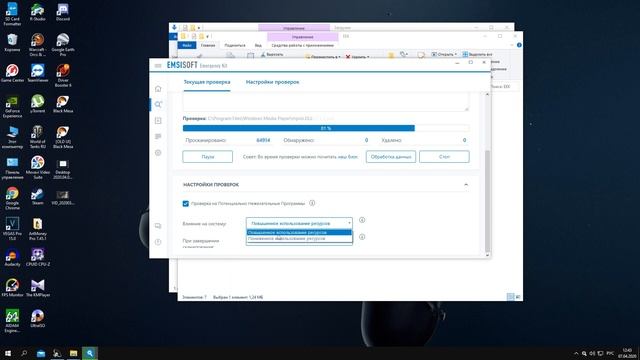Click the 'Пауза' button to pause scan
Screen dimensions: 640x360
pos(208,157)
